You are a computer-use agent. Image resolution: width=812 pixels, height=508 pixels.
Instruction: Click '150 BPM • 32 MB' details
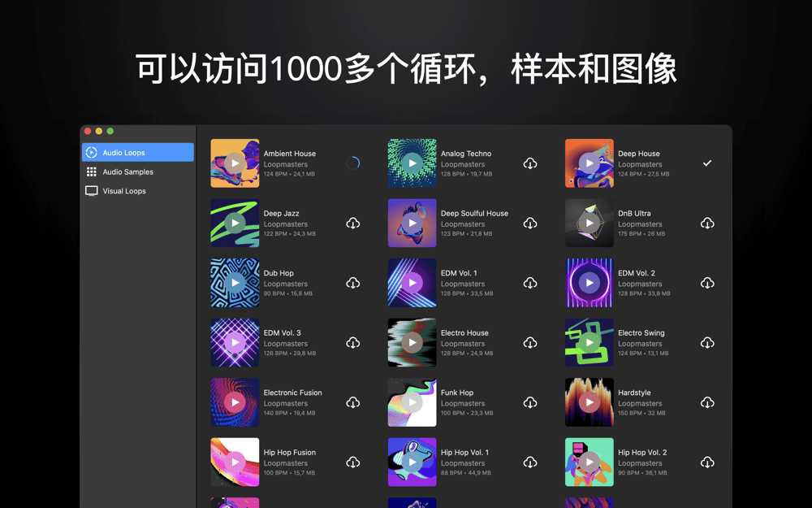[x=641, y=413]
